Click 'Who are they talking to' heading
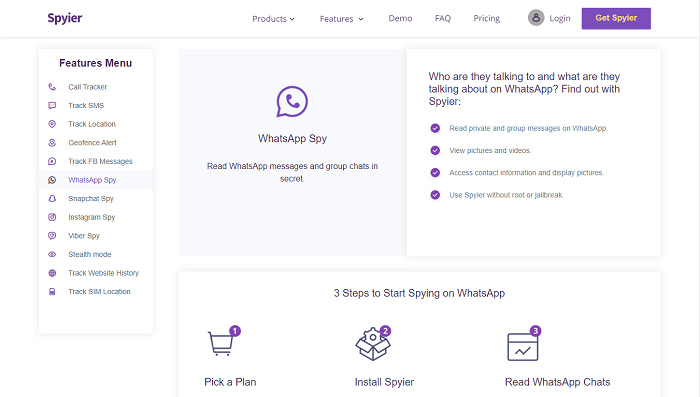This screenshot has width=700, height=397. pos(525,89)
